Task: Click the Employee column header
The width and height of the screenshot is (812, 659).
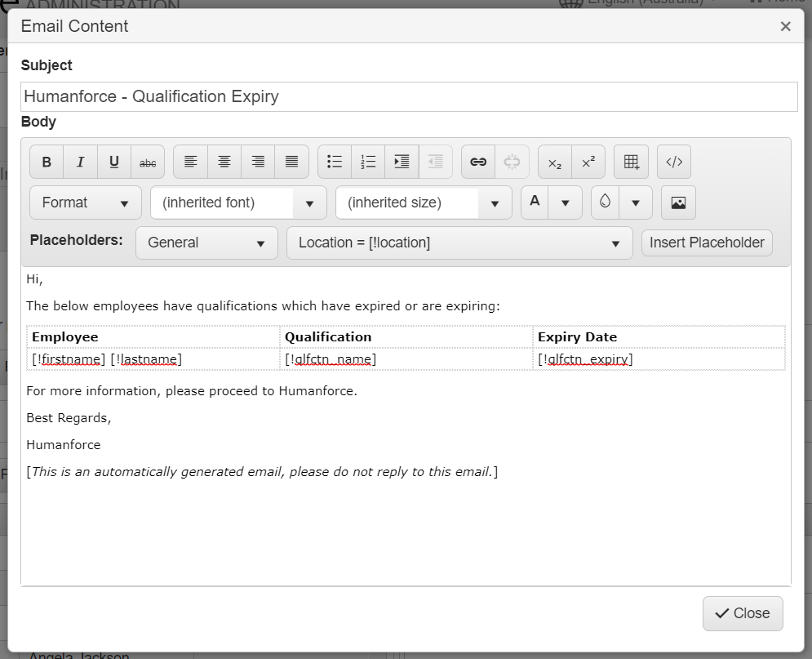Action: [x=153, y=336]
